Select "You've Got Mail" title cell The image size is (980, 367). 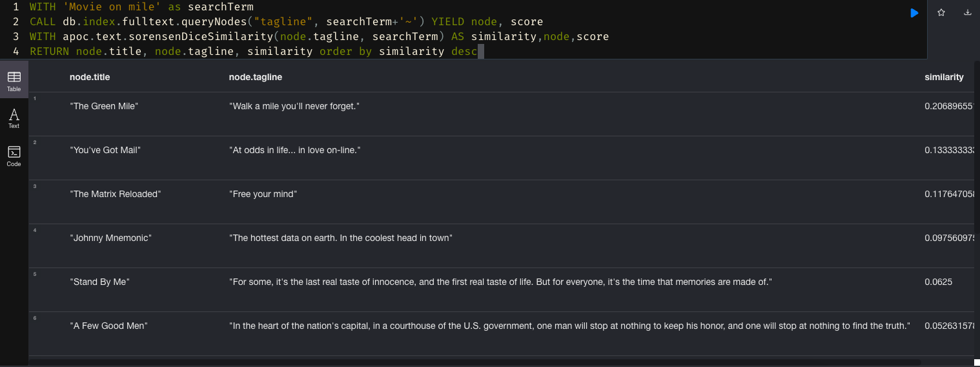tap(105, 150)
